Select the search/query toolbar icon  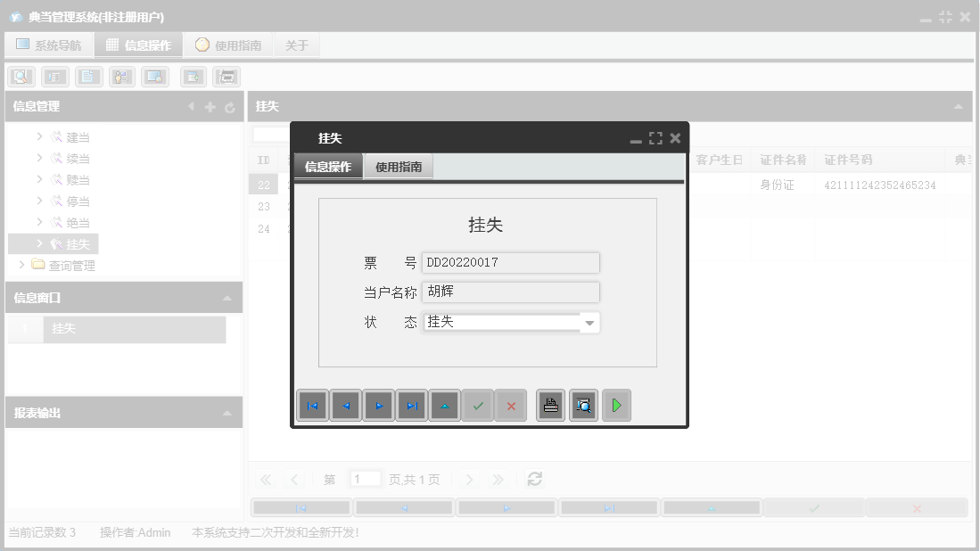tap(20, 76)
